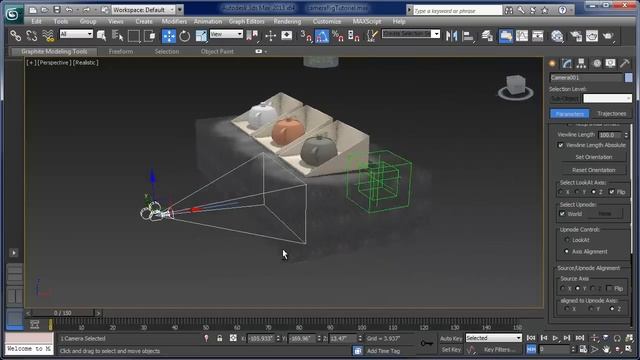Open the Hierarchy command panel

pyautogui.click(x=581, y=63)
